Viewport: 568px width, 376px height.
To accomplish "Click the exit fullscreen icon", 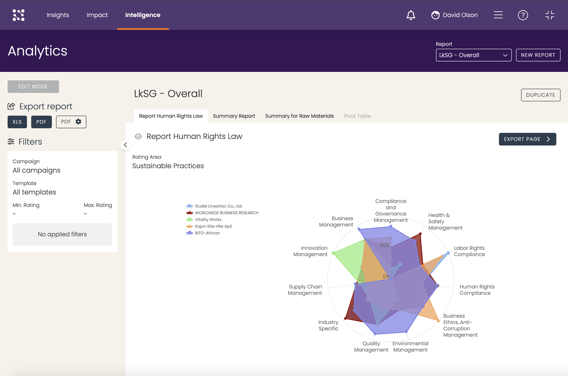I will [550, 15].
